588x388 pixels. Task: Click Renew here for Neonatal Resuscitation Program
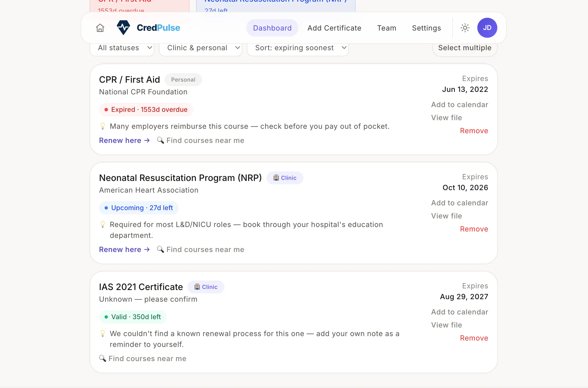(124, 250)
